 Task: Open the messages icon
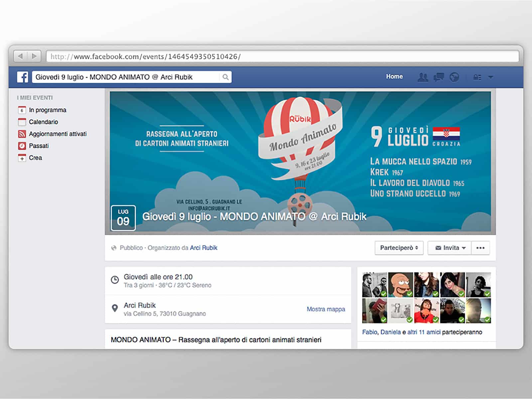[x=439, y=77]
